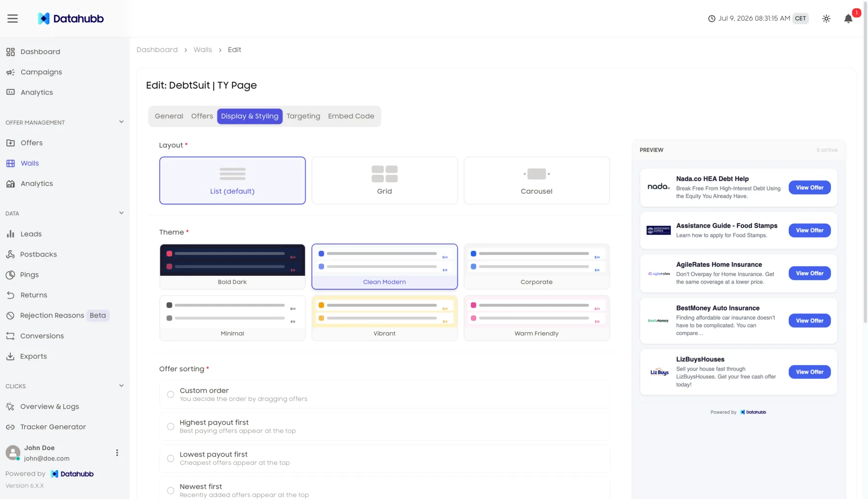Viewport: 868px width, 499px height.
Task: Go to Dashboard breadcrumb link
Action: (157, 50)
